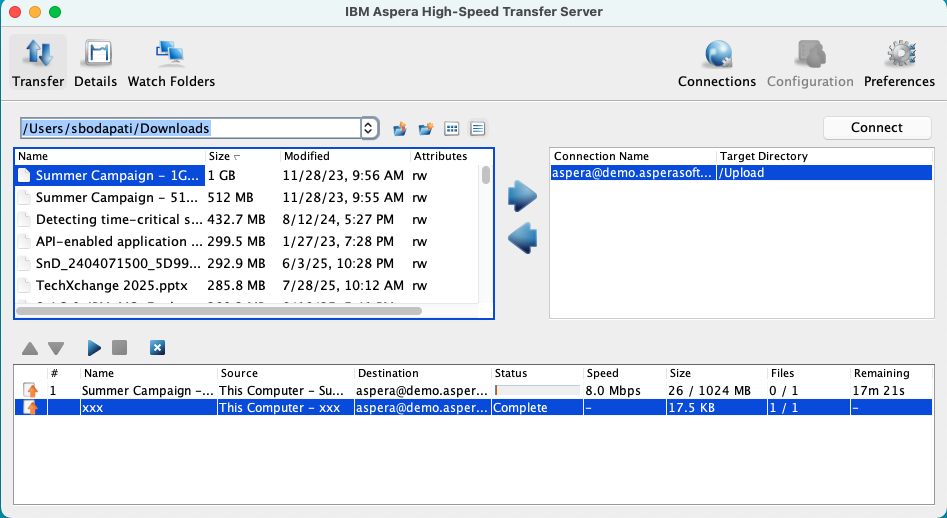Select the xxx transfer row

[474, 408]
